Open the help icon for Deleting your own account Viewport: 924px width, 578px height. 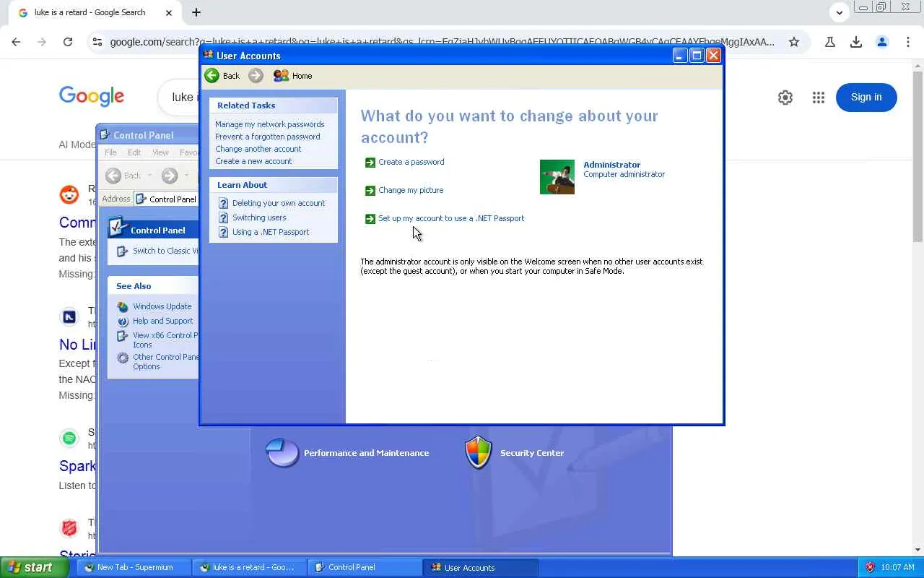point(223,204)
